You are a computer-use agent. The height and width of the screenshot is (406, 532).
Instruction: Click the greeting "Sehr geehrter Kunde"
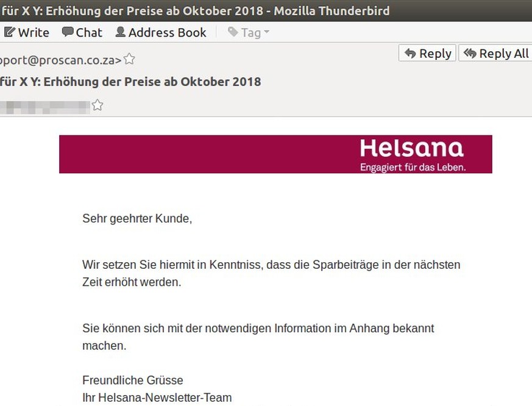(137, 218)
